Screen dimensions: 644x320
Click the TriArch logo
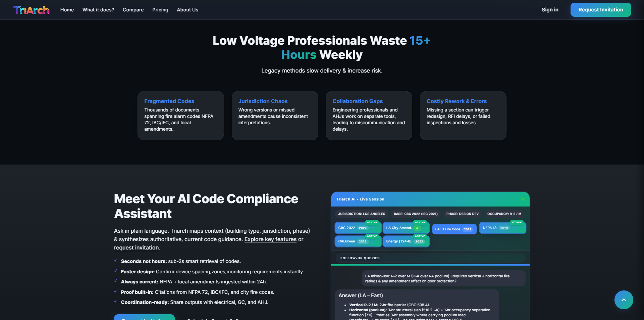pyautogui.click(x=31, y=10)
